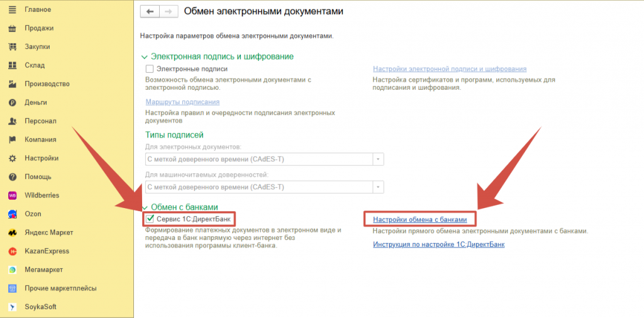The width and height of the screenshot is (644, 318).
Task: Click the Деньги ruble icon
Action: [x=12, y=102]
